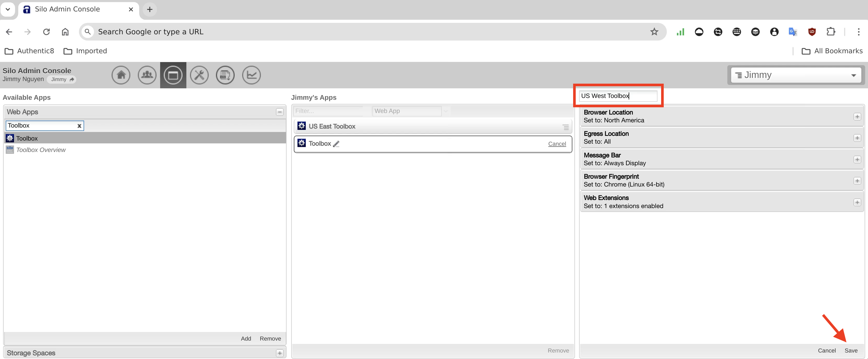The width and height of the screenshot is (868, 359).
Task: Click the pencil edit icon beside Toolbox
Action: tap(336, 144)
